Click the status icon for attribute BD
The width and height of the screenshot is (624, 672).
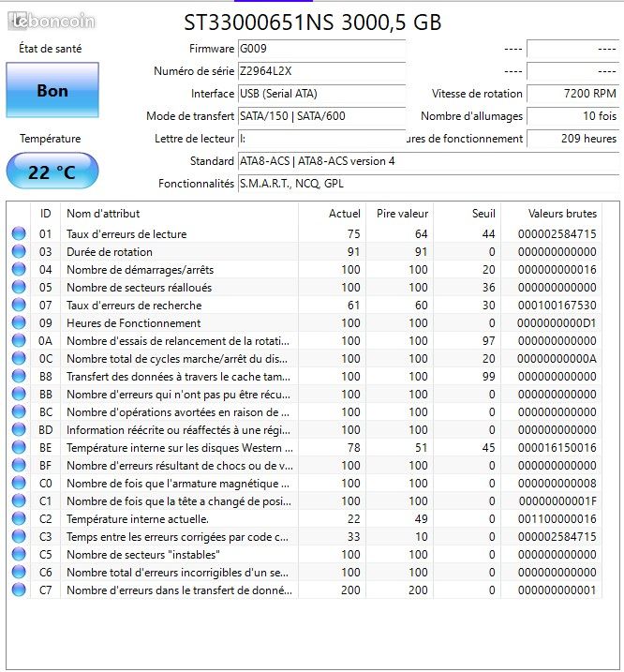[x=19, y=429]
